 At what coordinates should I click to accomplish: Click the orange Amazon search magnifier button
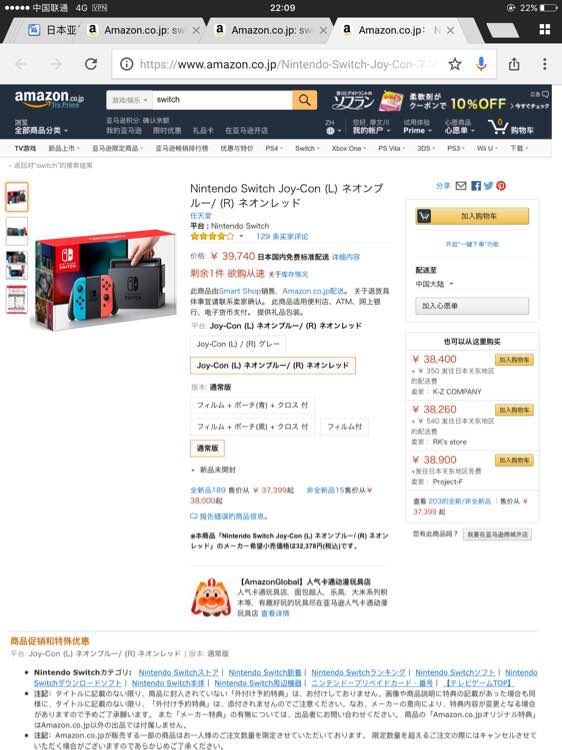304,100
